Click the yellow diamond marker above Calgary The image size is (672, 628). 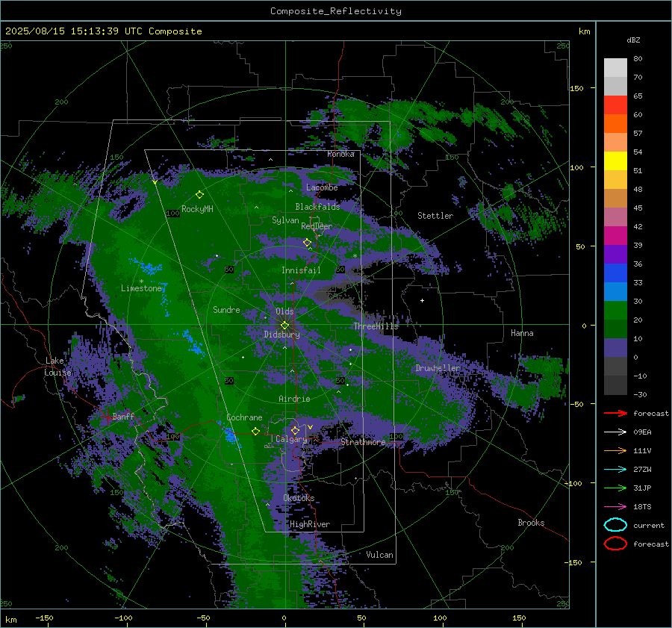click(295, 430)
